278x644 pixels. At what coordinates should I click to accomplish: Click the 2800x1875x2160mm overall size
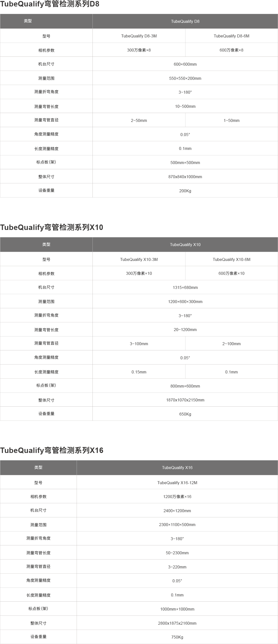point(177,623)
